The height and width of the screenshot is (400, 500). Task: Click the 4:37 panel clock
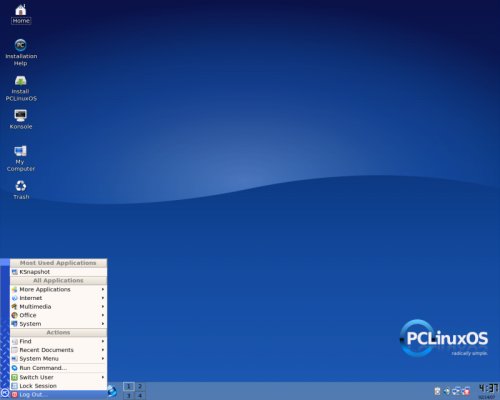488,389
